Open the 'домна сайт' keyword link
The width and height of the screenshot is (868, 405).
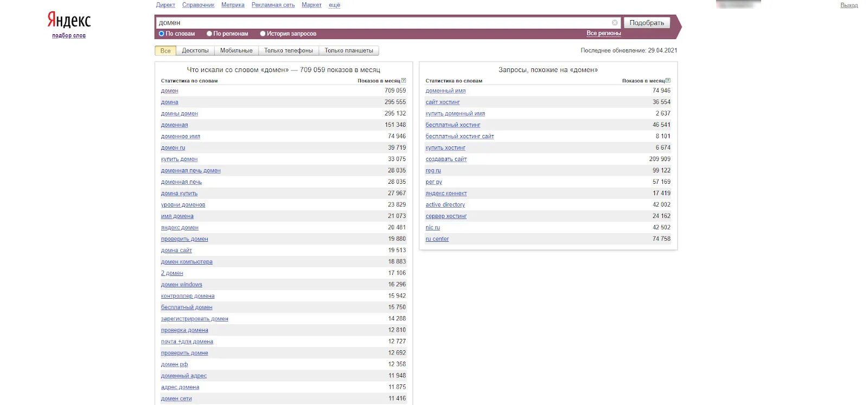(x=176, y=250)
